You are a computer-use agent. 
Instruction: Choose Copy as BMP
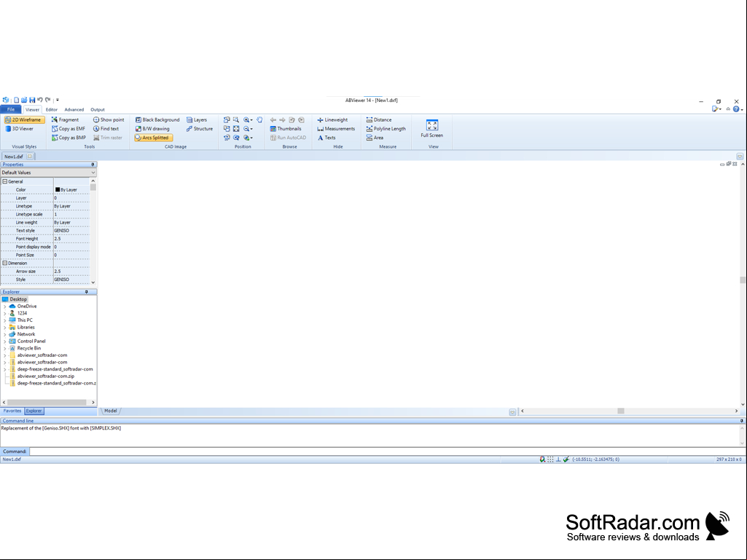69,138
